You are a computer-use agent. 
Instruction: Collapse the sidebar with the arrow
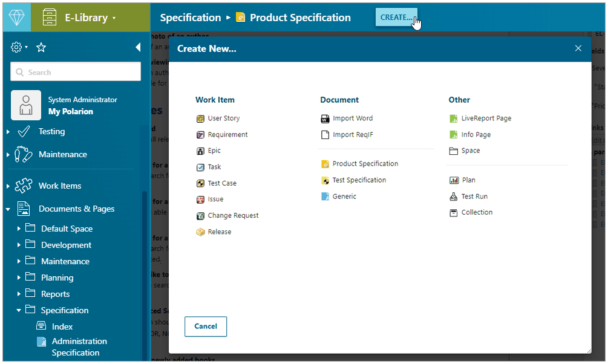(x=138, y=47)
